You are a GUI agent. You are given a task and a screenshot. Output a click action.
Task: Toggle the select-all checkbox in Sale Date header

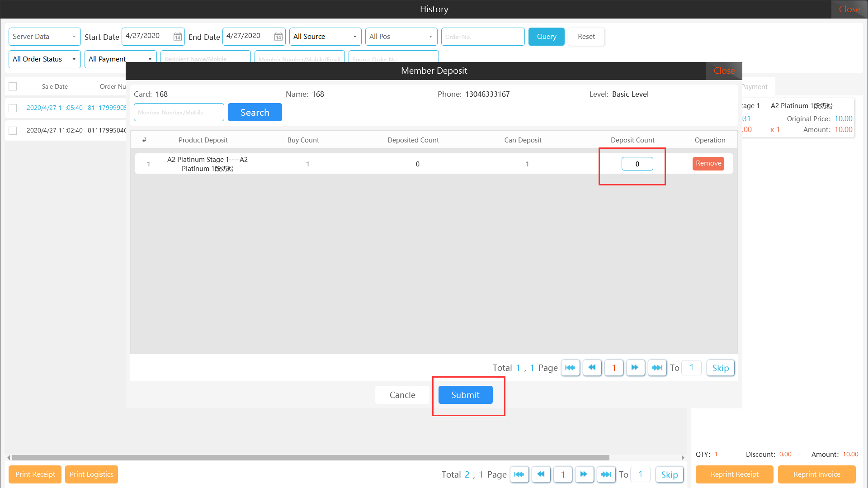(13, 86)
